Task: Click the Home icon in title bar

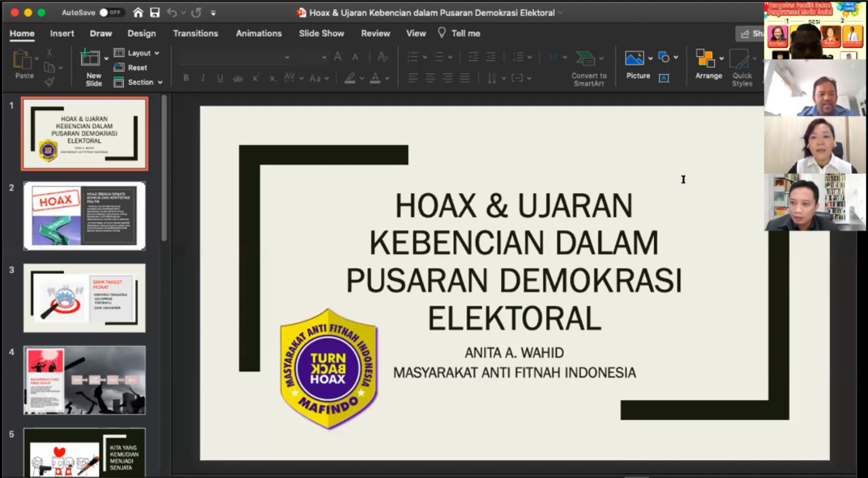Action: click(138, 13)
